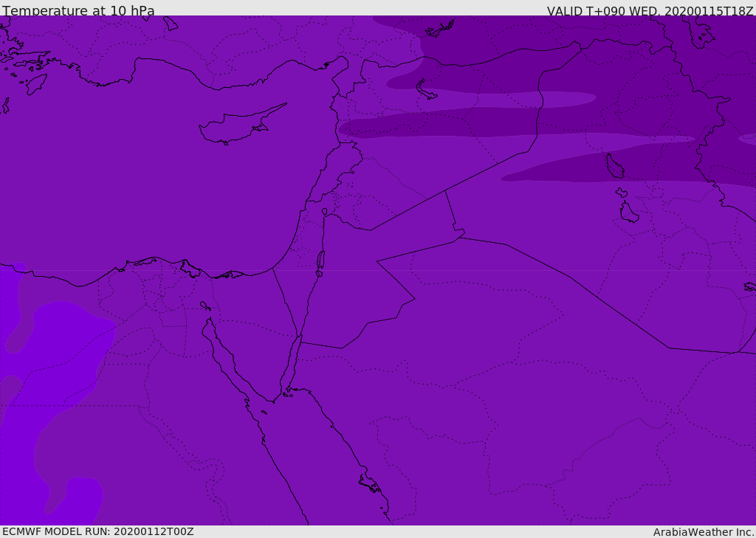This screenshot has height=538, width=756.
Task: Click the island of Cyprus on map
Action: (242, 125)
